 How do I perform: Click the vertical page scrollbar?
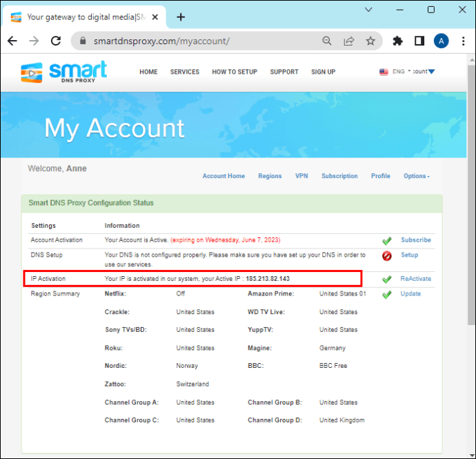click(471, 195)
